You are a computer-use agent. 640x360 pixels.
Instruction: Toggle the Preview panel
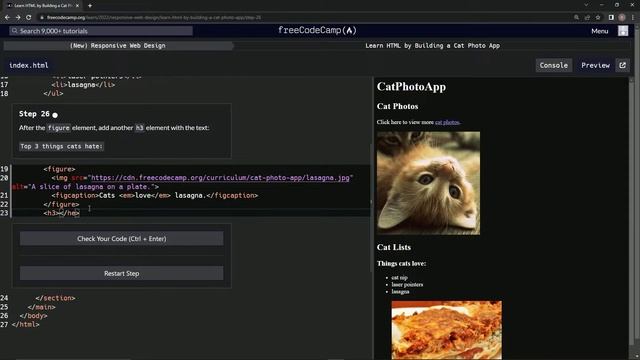pos(595,65)
